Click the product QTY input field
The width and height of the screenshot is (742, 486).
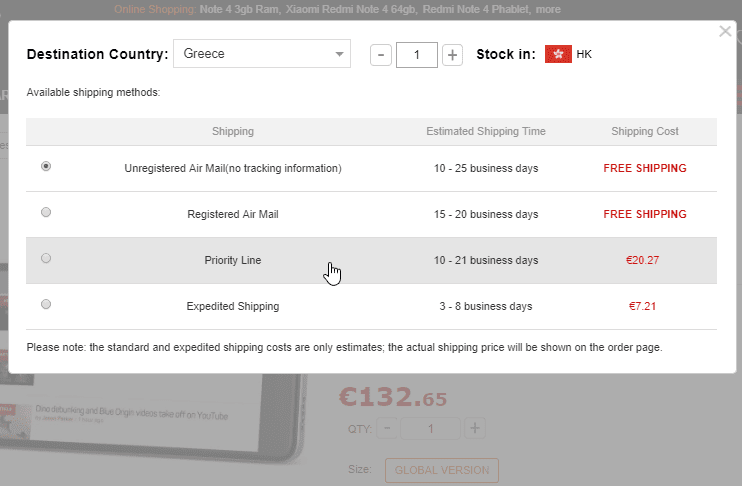pos(430,429)
